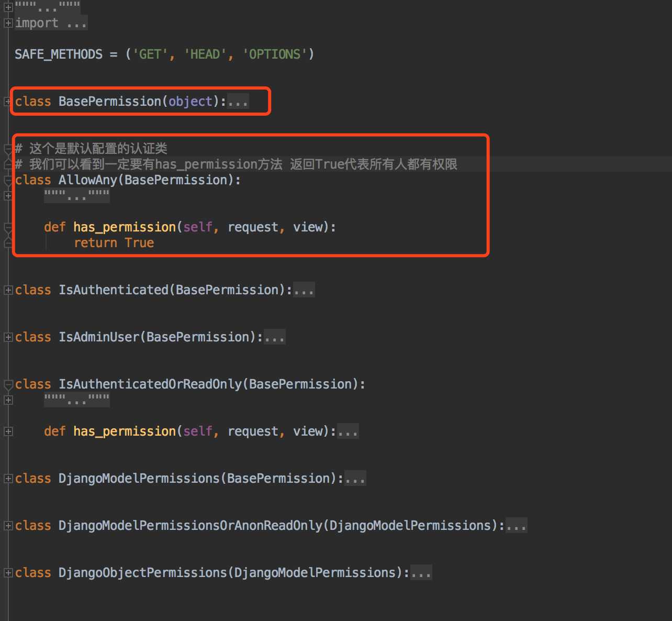Click the 'return True' statement
Screen dimensions: 672x621
pyautogui.click(x=114, y=243)
